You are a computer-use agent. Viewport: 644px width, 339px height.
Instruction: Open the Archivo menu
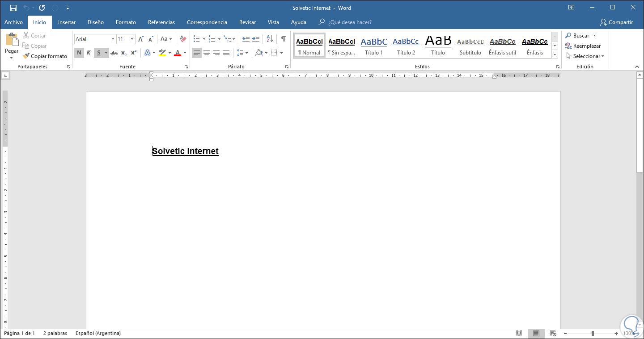(13, 22)
